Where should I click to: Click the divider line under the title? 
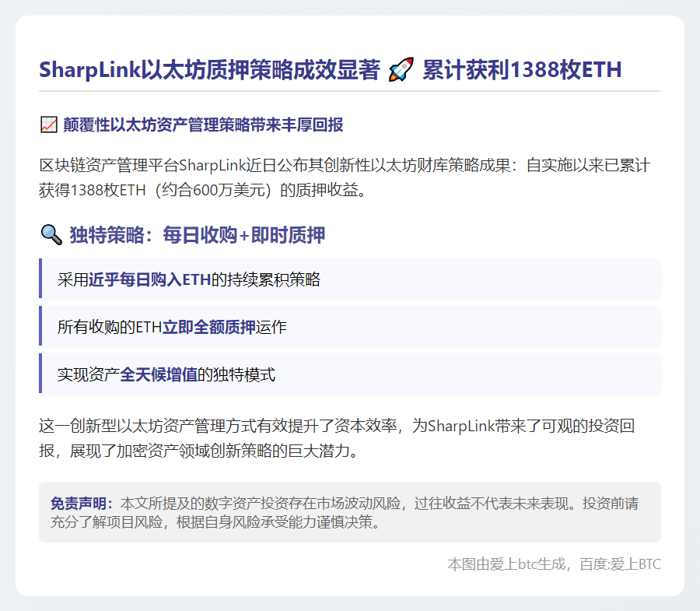(x=350, y=91)
